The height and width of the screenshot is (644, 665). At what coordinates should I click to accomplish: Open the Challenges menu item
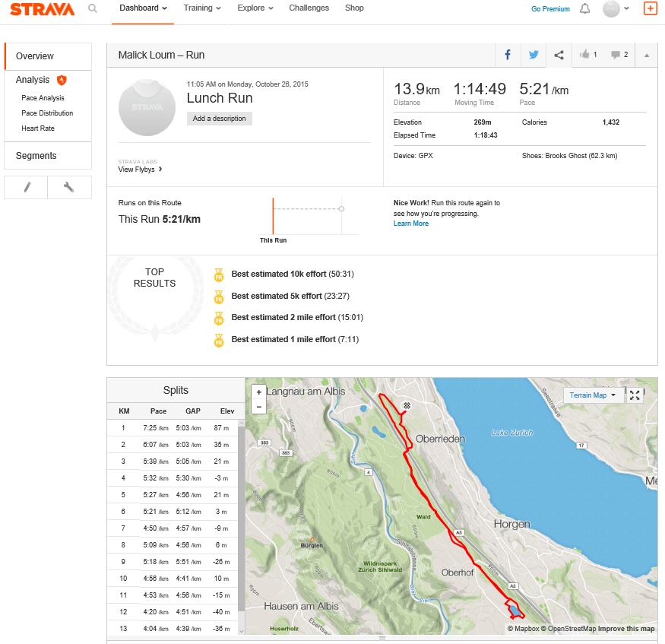309,8
